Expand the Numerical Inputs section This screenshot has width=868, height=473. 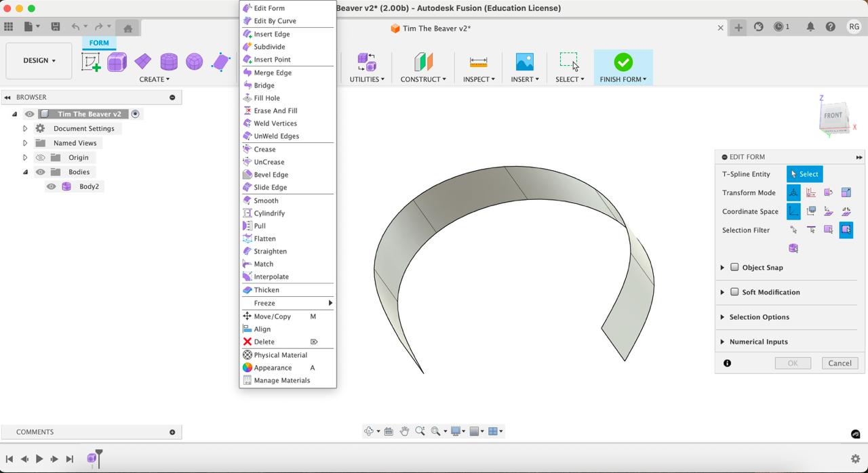tap(722, 342)
